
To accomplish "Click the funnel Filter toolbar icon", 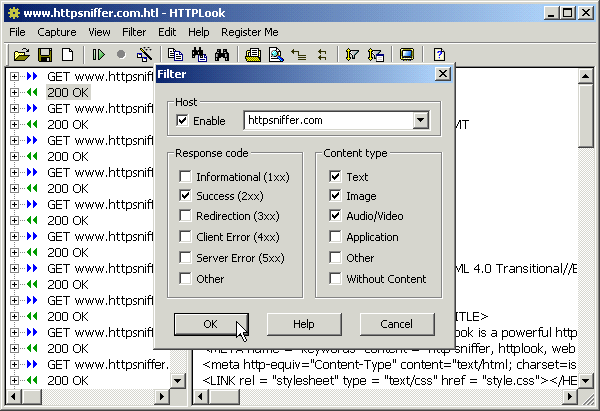I will click(352, 55).
